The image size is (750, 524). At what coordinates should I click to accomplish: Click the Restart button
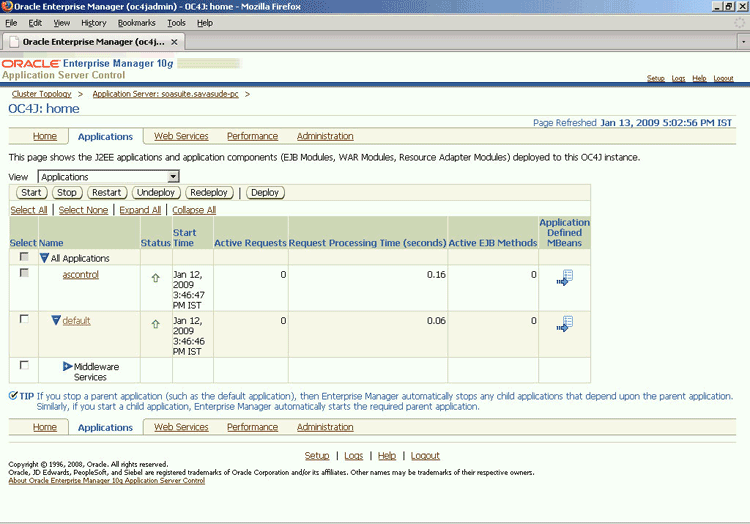click(107, 193)
